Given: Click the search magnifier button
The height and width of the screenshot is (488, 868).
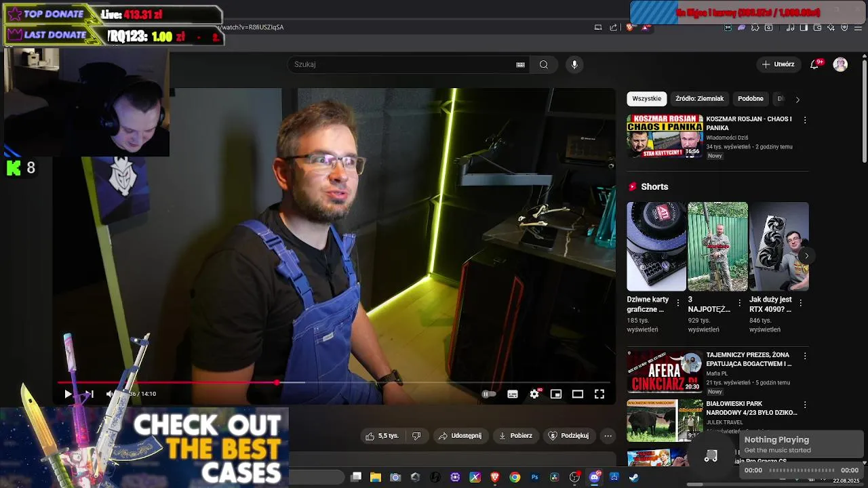Looking at the screenshot, I should pyautogui.click(x=544, y=64).
